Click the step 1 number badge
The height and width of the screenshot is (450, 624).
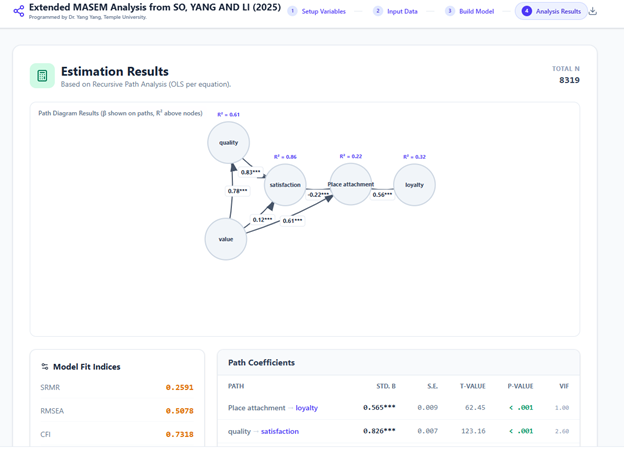292,11
